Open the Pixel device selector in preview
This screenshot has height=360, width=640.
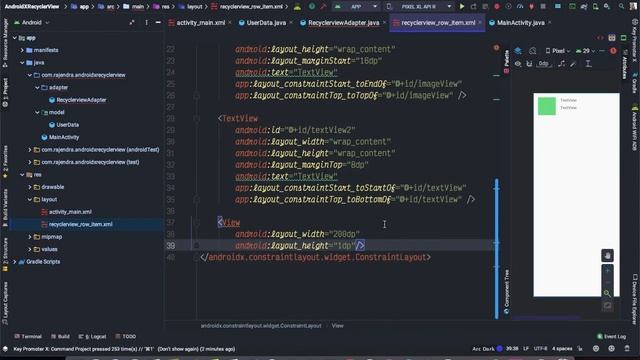click(x=558, y=51)
